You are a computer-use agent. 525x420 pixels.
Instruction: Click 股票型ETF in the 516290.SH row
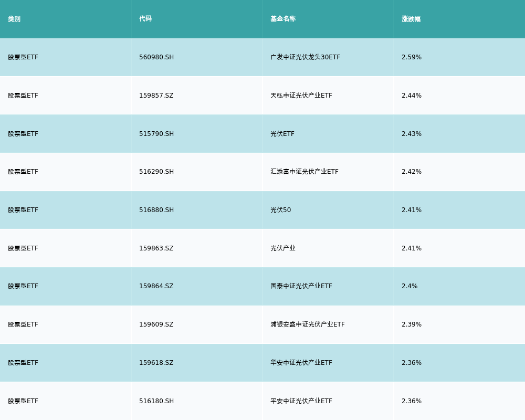point(23,172)
